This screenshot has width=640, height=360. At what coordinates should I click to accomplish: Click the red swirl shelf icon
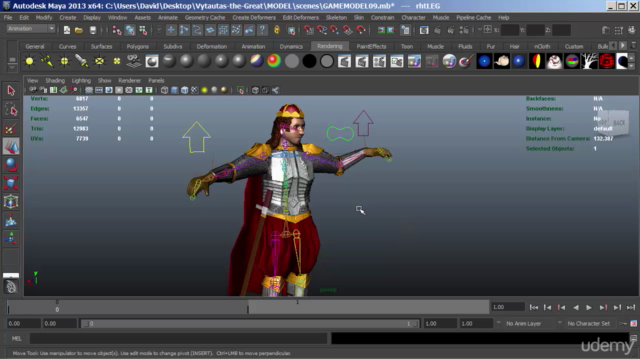[x=607, y=61]
